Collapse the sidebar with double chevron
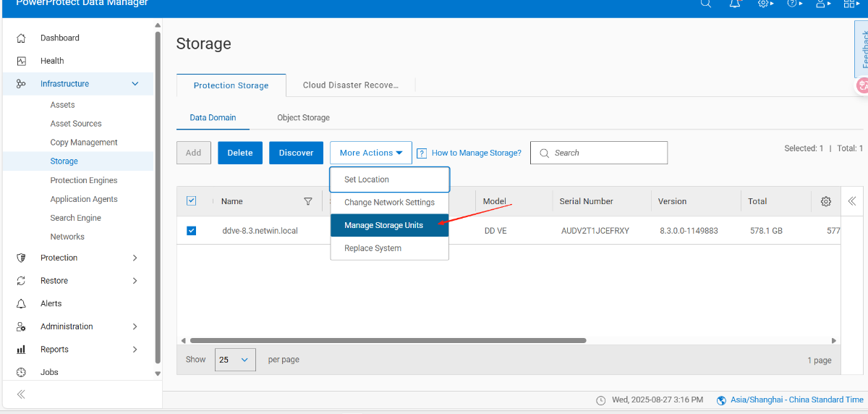The image size is (868, 414). 21,394
